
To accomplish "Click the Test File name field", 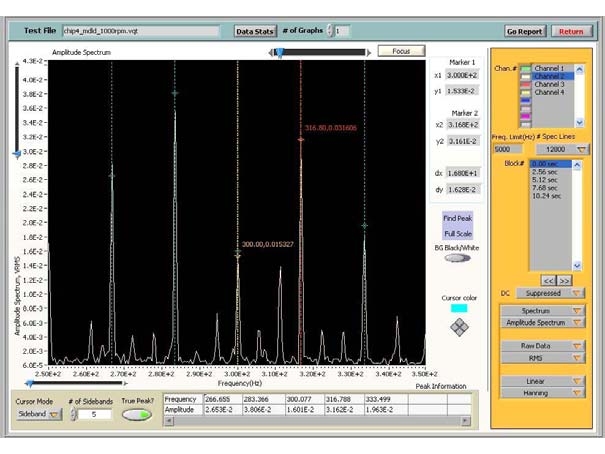I will coord(140,31).
